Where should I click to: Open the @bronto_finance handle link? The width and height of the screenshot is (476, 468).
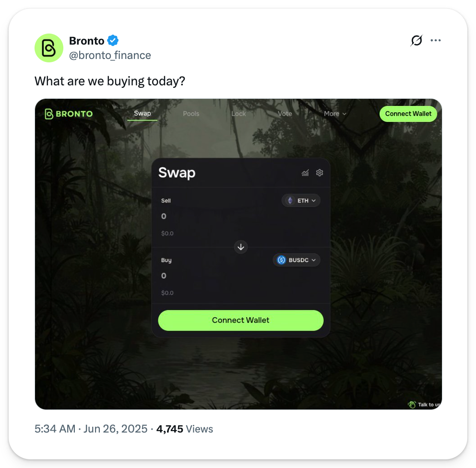[x=110, y=56]
